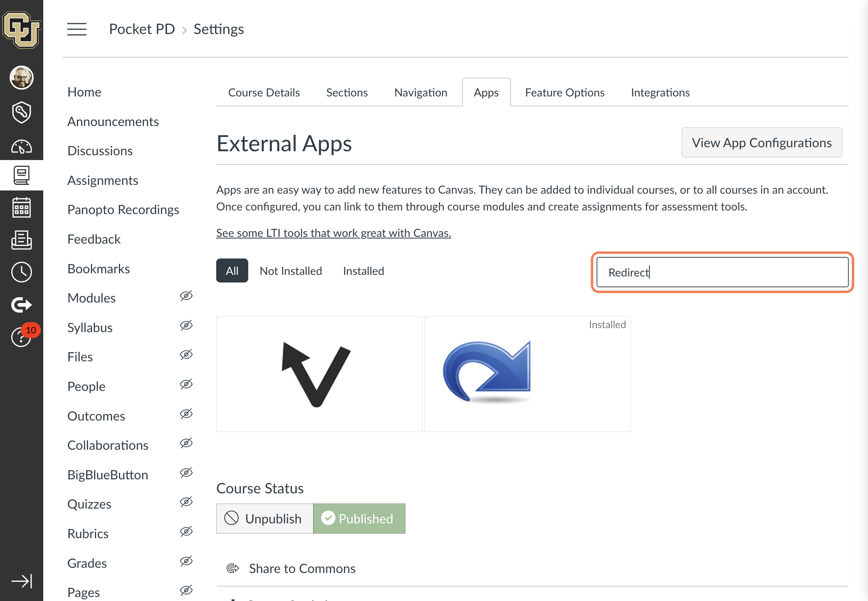Click the hidden eye icon next to Modules

[x=186, y=296]
